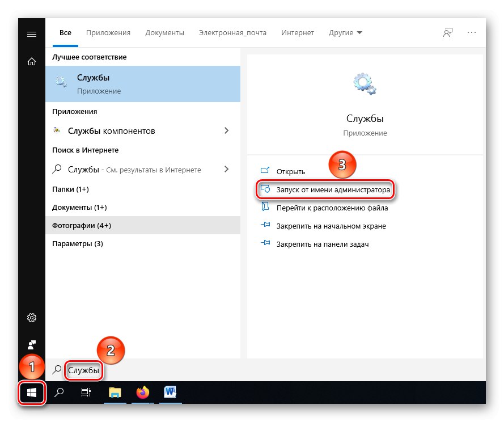This screenshot has width=504, height=422.
Task: Launch File Explorer from the taskbar
Action: (x=115, y=393)
